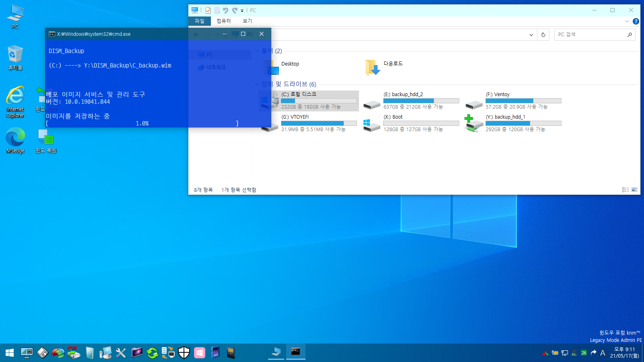Open the purple folder taskbar icon
Screen dimensions: 644x362
[137, 353]
